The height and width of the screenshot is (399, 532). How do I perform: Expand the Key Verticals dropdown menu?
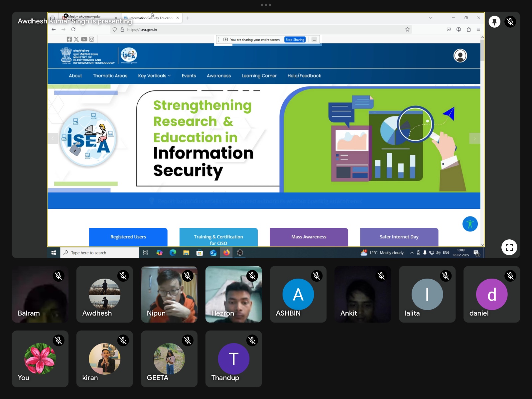[x=154, y=76]
